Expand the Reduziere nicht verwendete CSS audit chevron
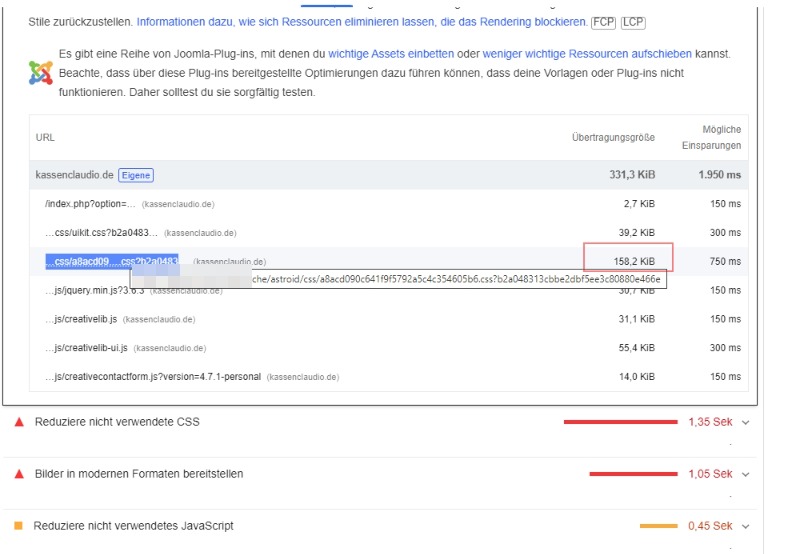Screen dimensions: 800x554 (x=745, y=422)
